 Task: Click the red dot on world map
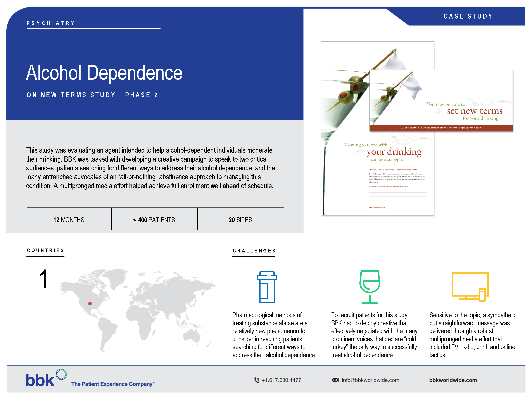point(90,304)
